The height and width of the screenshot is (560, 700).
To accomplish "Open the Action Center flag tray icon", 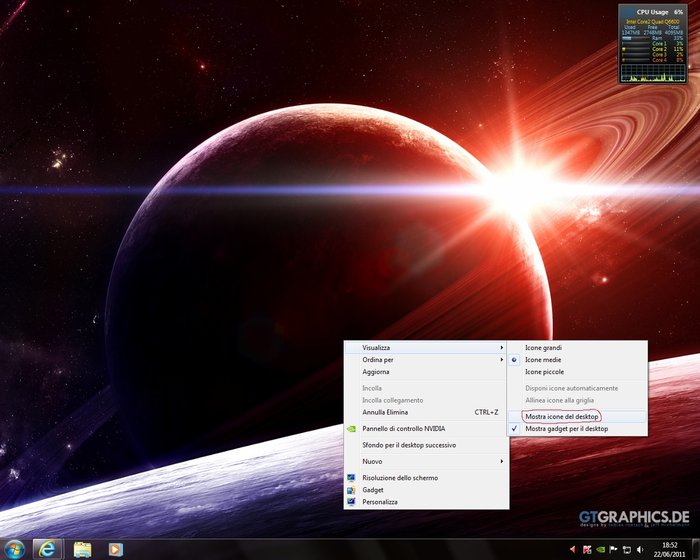I will [x=614, y=550].
